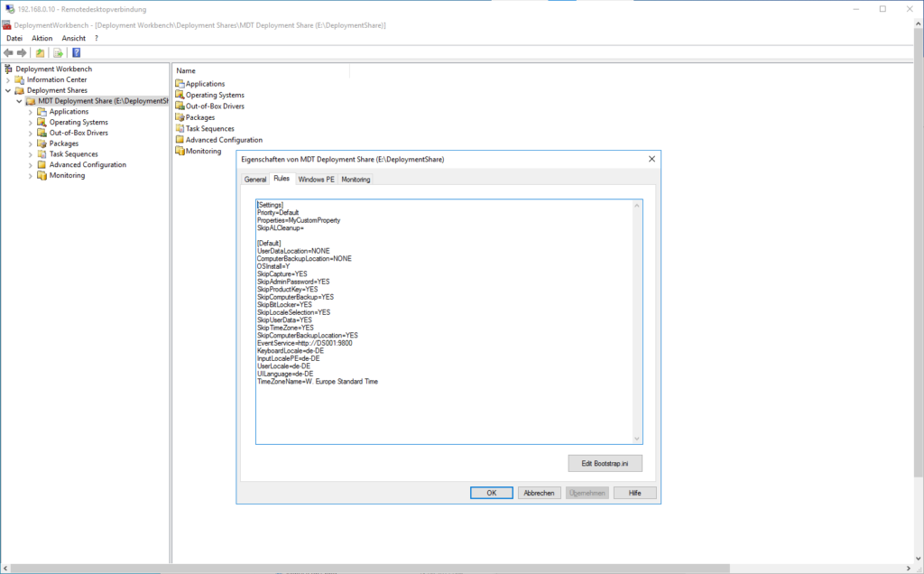Click the Monitoring icon in the navigation tree
This screenshot has width=924, height=574.
pos(42,175)
